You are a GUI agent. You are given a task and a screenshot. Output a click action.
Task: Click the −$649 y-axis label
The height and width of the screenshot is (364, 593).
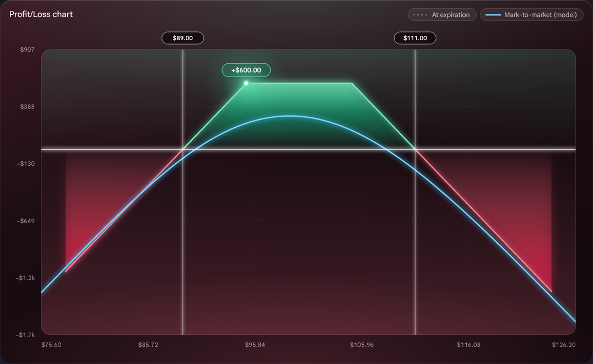point(26,221)
